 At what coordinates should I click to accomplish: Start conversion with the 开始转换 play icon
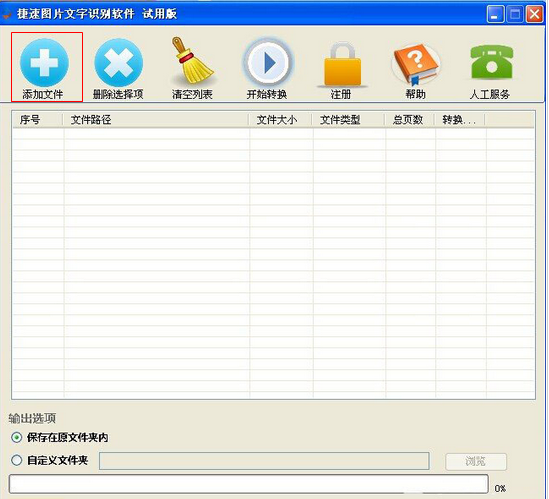(x=268, y=63)
